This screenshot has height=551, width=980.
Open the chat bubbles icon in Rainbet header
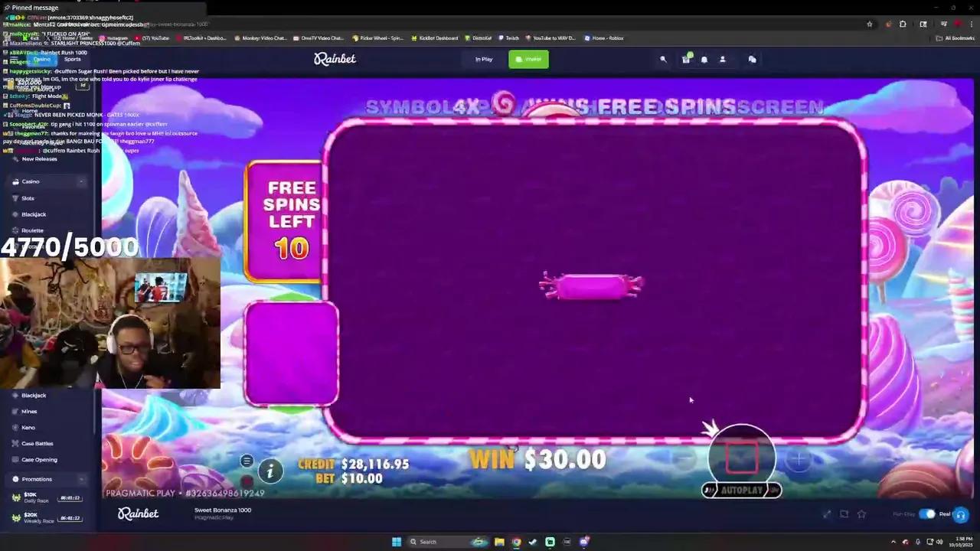(752, 59)
